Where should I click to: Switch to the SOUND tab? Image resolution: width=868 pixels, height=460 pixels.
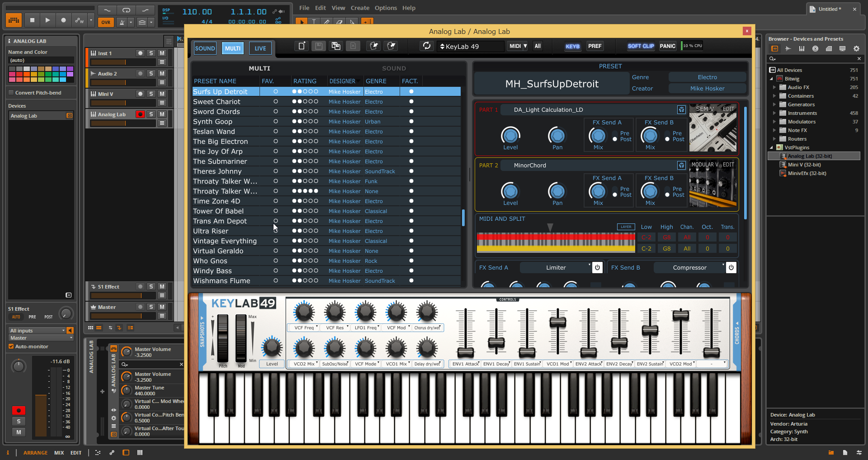click(x=205, y=48)
